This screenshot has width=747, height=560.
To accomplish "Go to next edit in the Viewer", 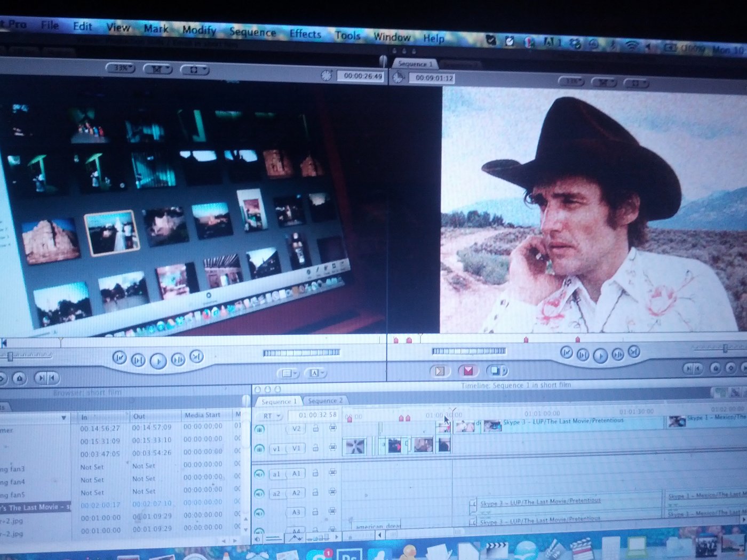I will [x=196, y=356].
